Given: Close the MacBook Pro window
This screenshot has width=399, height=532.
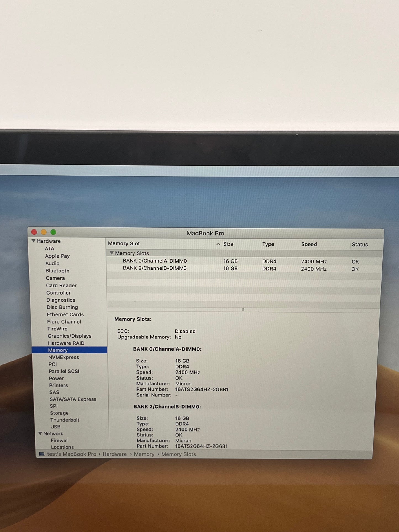Looking at the screenshot, I should 34,232.
